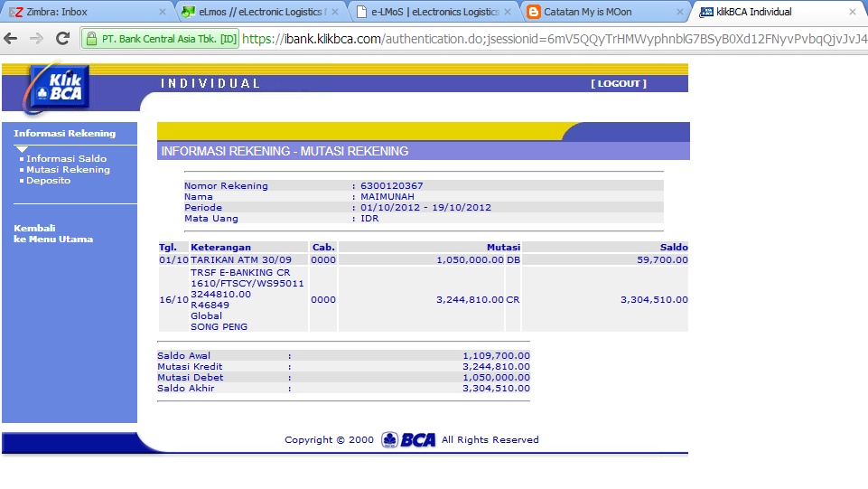Click the Saldo column header

click(x=674, y=248)
